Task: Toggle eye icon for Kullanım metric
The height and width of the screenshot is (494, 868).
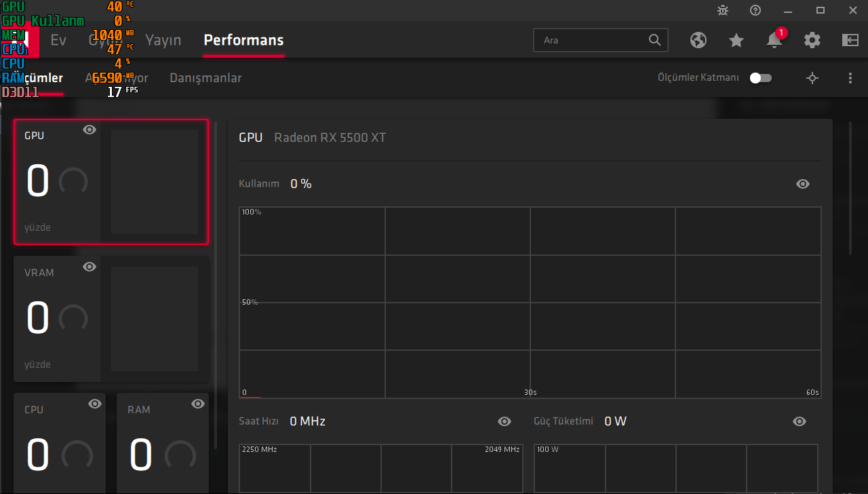Action: pos(803,184)
